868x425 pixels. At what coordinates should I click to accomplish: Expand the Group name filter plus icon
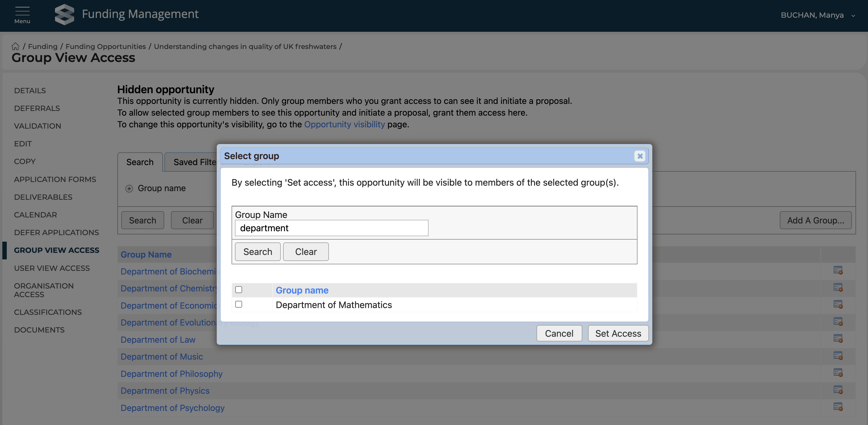pyautogui.click(x=129, y=189)
